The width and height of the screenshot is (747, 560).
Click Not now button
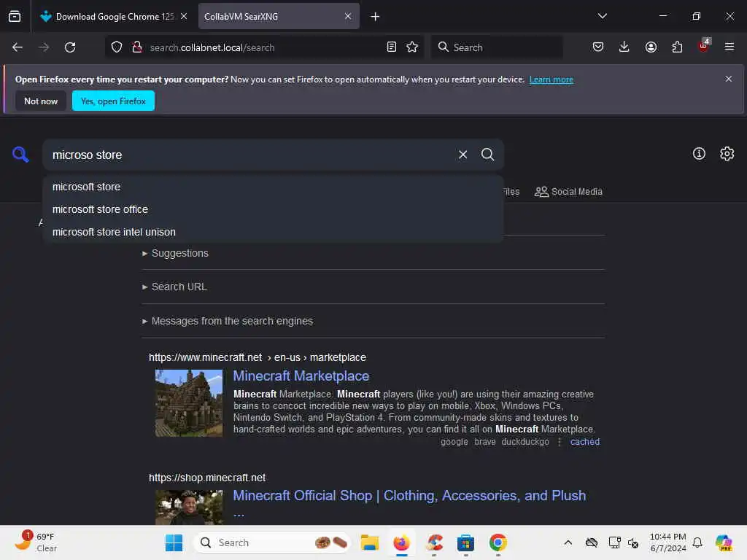pyautogui.click(x=41, y=101)
